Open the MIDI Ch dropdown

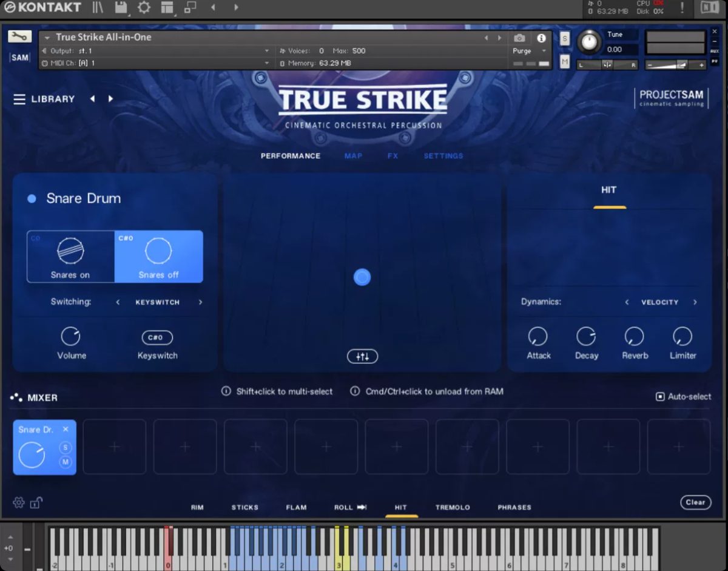click(157, 63)
